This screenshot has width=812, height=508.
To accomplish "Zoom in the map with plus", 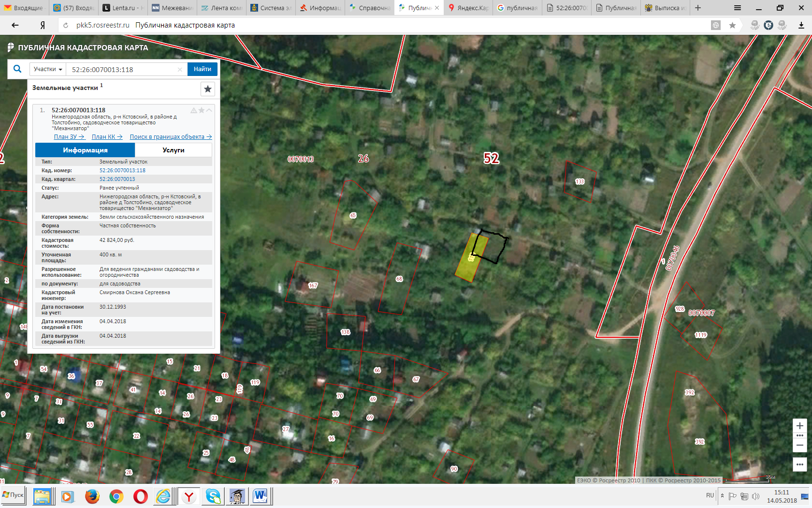I will [800, 426].
